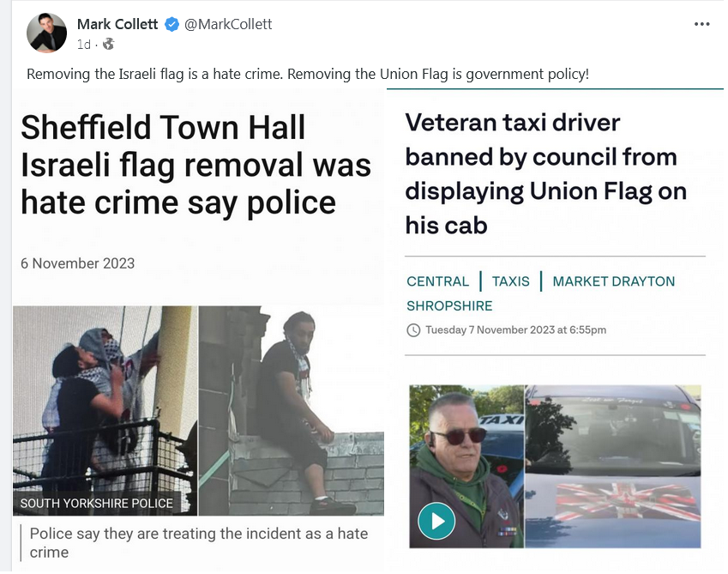Viewport: 728px width, 574px height.
Task: Open the Mark Collett display name
Action: 117,24
